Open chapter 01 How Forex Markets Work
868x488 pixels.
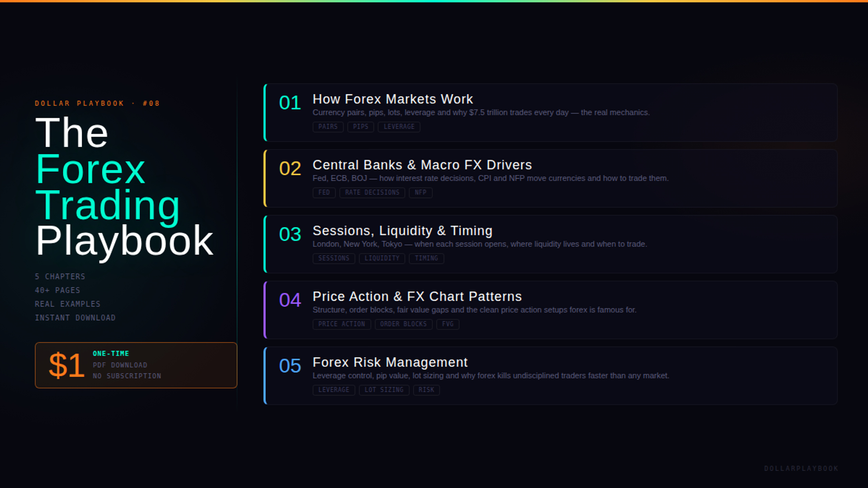(550, 113)
